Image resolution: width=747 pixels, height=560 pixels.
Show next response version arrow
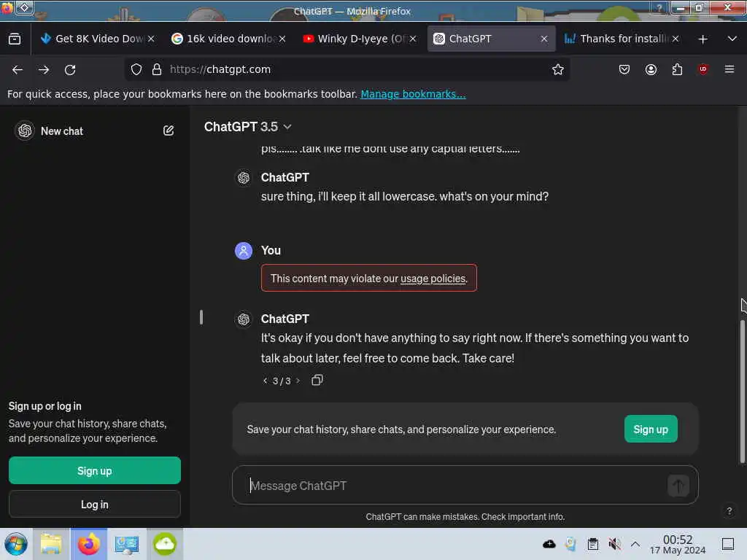coord(298,381)
